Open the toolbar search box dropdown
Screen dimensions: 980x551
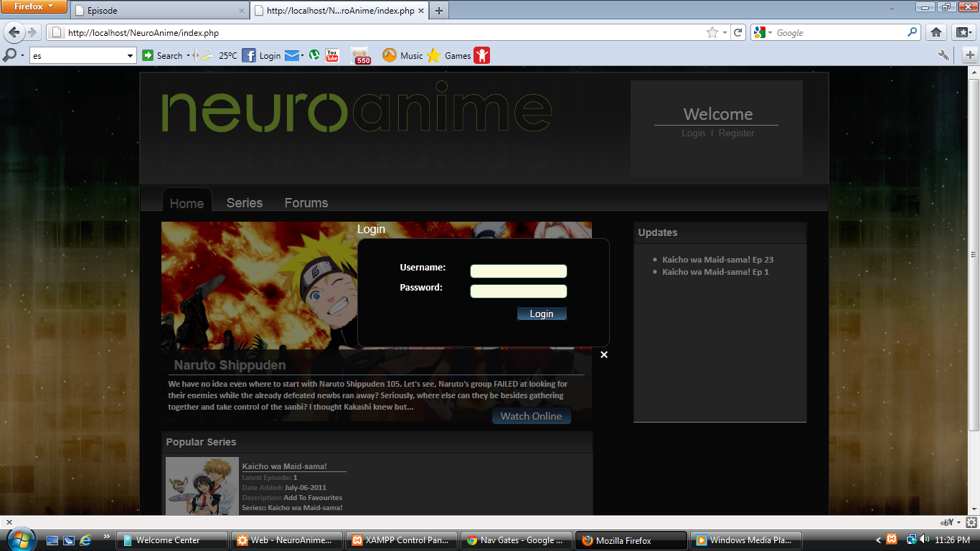click(x=130, y=55)
